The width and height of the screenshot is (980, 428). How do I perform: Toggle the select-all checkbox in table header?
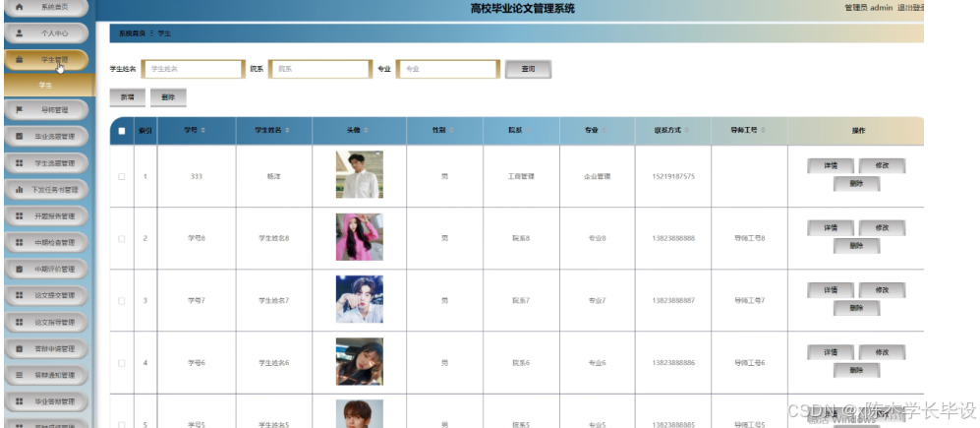pos(122,131)
